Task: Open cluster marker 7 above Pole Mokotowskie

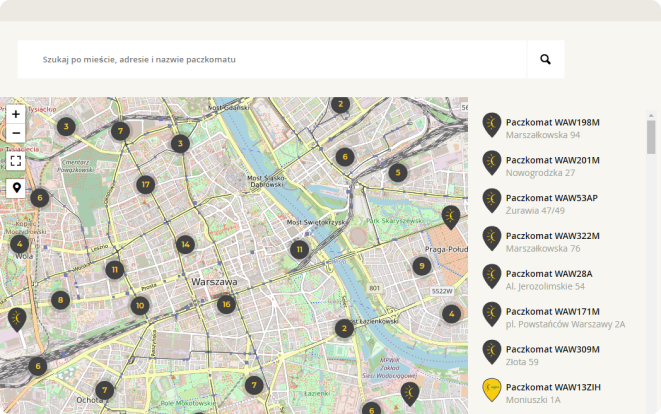Action: (x=254, y=385)
